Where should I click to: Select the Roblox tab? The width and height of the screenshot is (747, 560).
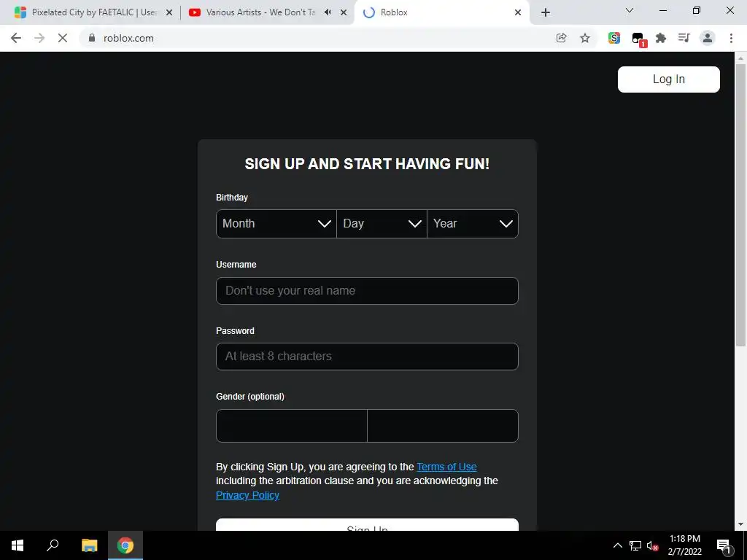click(x=441, y=12)
